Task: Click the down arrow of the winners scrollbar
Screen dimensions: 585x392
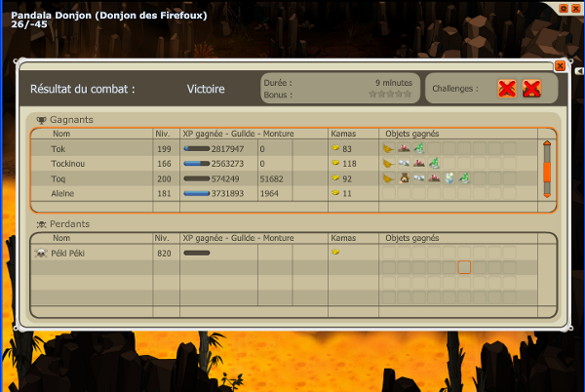Action: [547, 195]
